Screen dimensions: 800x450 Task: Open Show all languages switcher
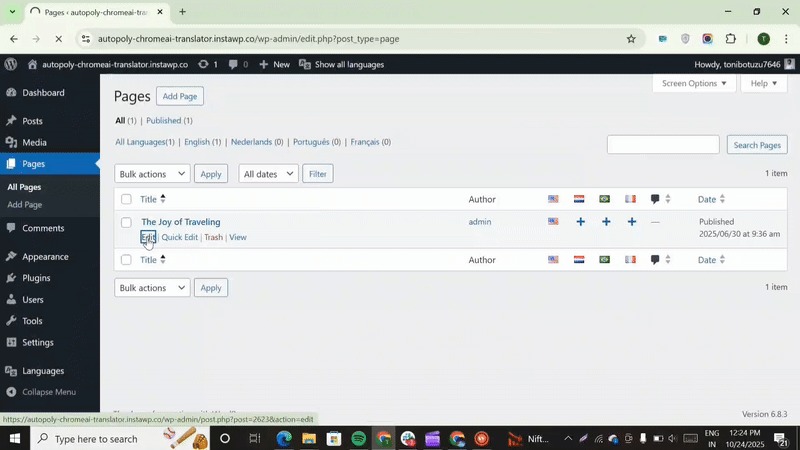click(341, 64)
